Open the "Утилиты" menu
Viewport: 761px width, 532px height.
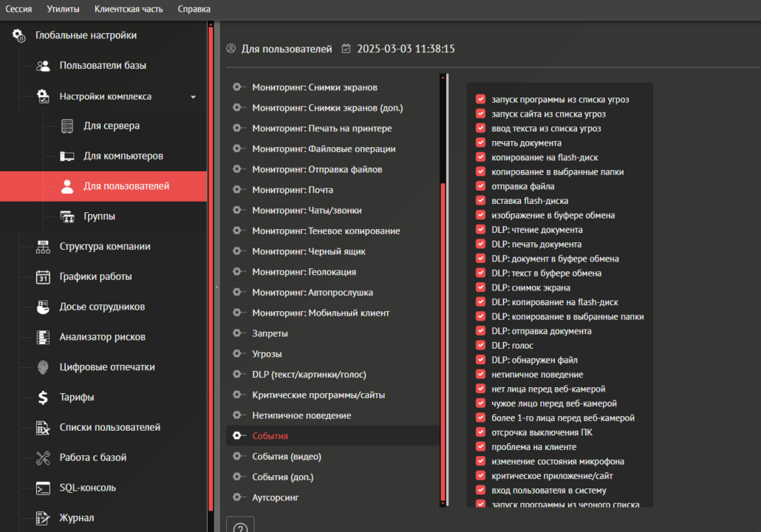pyautogui.click(x=63, y=9)
